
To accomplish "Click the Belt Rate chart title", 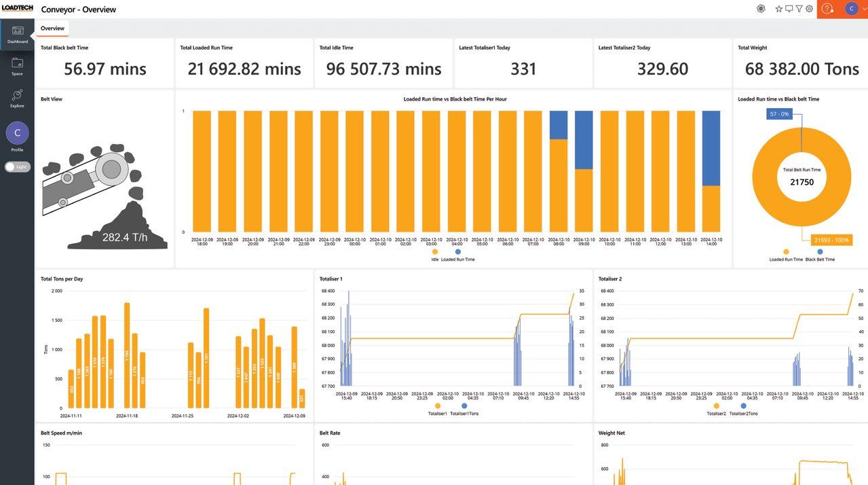I will pyautogui.click(x=330, y=433).
